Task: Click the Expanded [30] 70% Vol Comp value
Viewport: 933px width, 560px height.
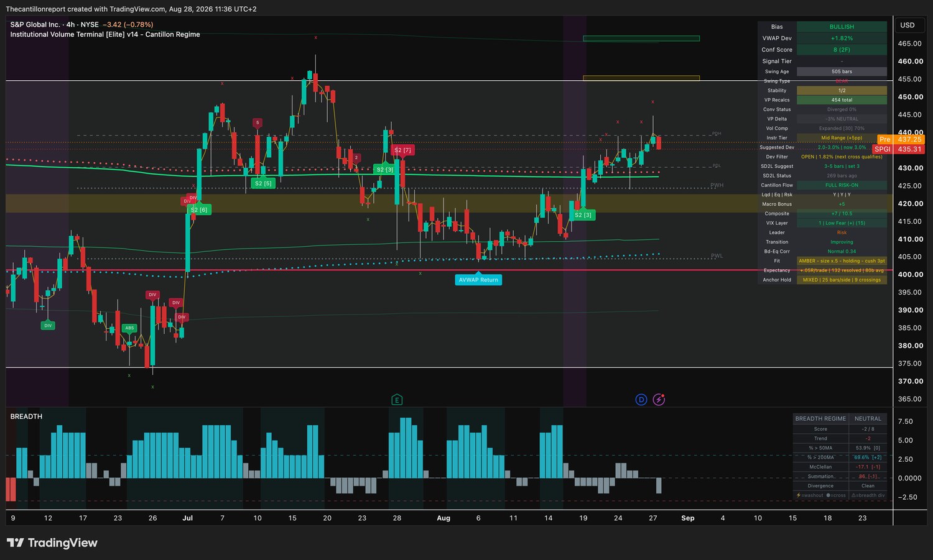Action: coord(842,129)
